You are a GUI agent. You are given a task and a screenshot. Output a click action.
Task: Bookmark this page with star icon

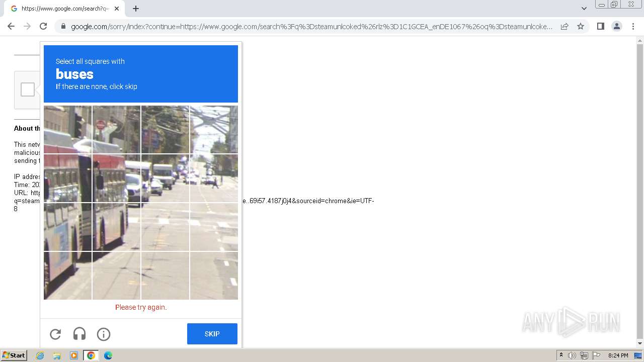[581, 26]
